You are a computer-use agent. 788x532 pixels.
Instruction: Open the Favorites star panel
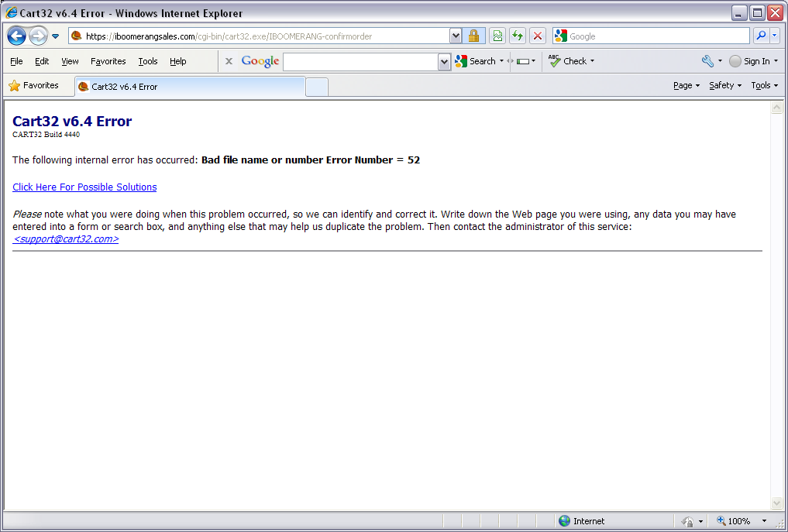pyautogui.click(x=33, y=85)
